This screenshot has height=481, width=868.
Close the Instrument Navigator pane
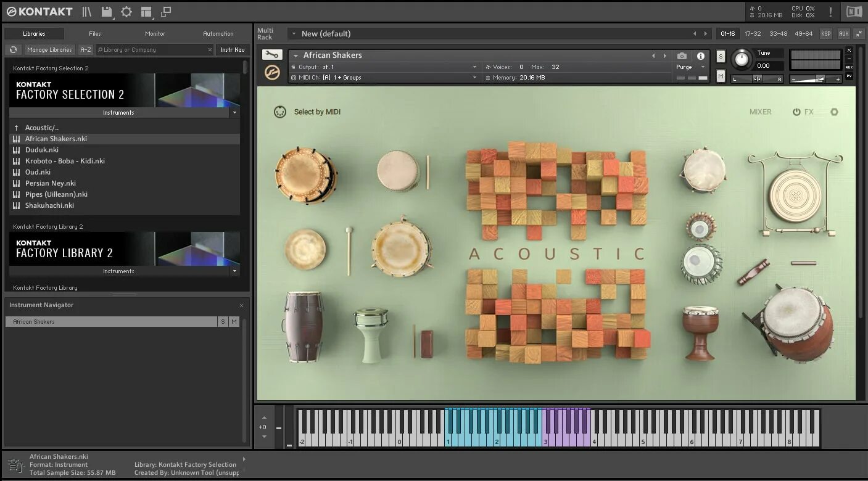[241, 305]
